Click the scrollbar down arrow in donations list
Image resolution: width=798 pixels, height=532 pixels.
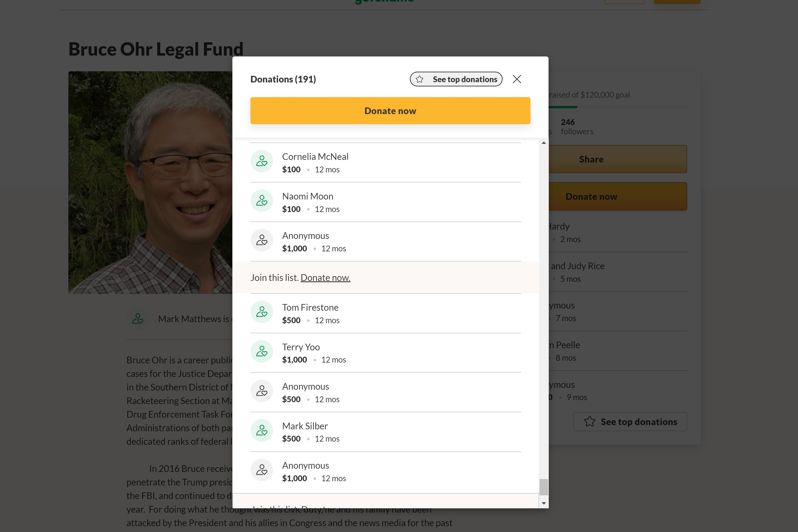click(544, 503)
